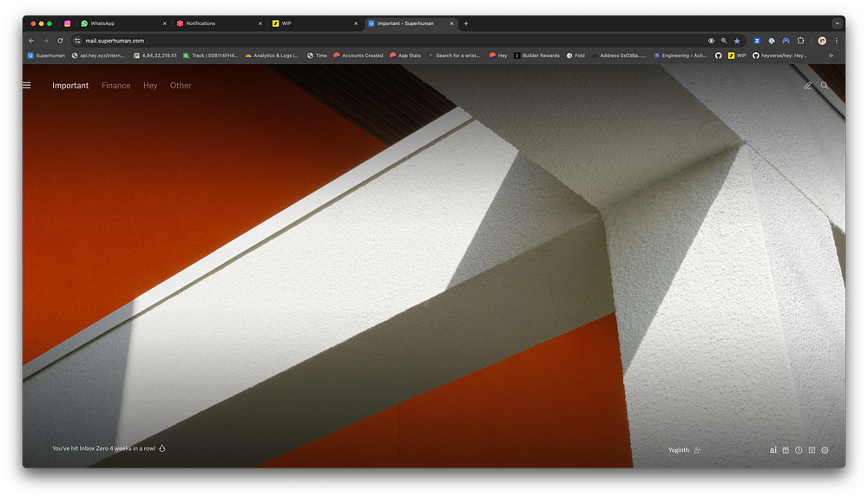Switch to the Hey inbox tab

point(150,86)
